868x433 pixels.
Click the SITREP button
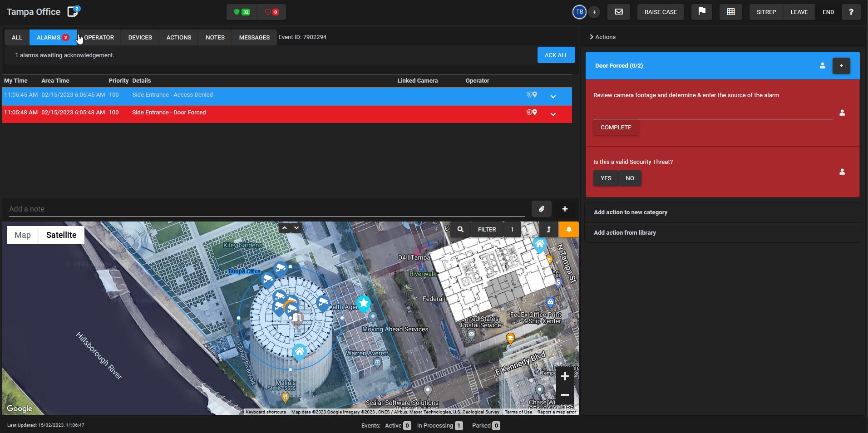click(766, 12)
